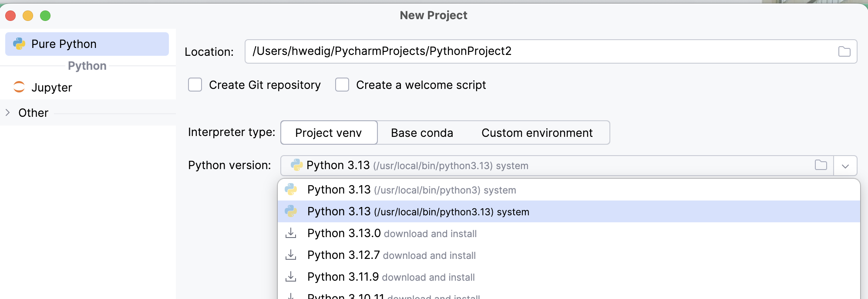The width and height of the screenshot is (868, 299).
Task: Click the Jupyter icon in sidebar
Action: tap(19, 87)
